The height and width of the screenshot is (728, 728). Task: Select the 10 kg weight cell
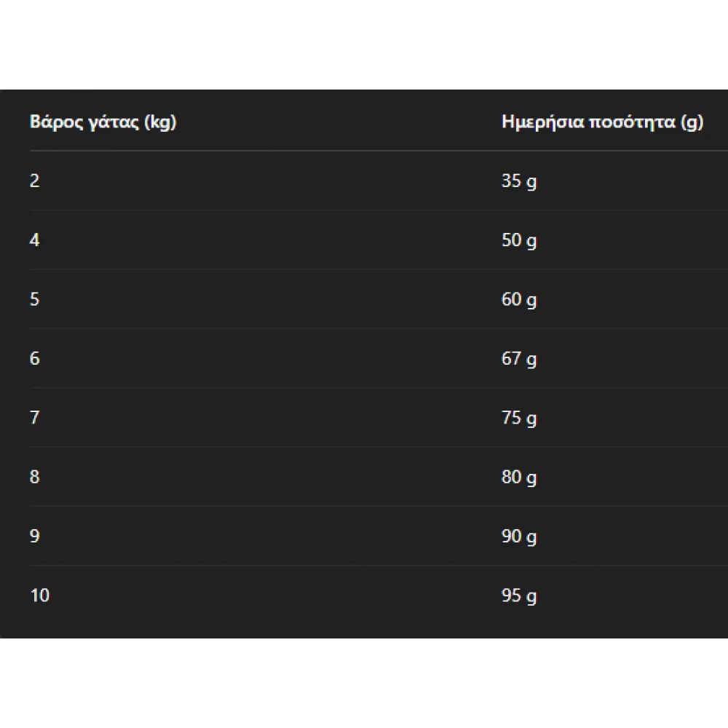pyautogui.click(x=40, y=596)
